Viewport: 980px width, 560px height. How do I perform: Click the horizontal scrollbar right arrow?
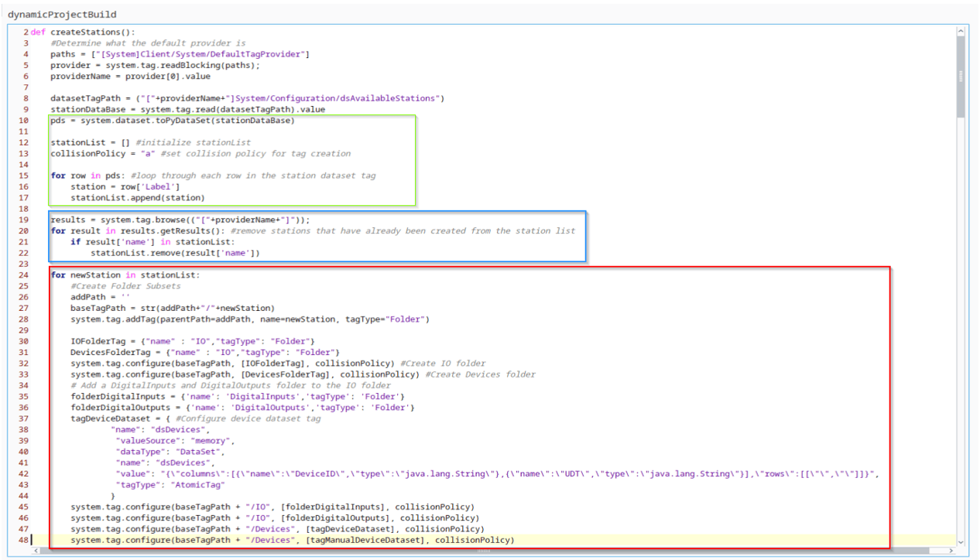[952, 551]
